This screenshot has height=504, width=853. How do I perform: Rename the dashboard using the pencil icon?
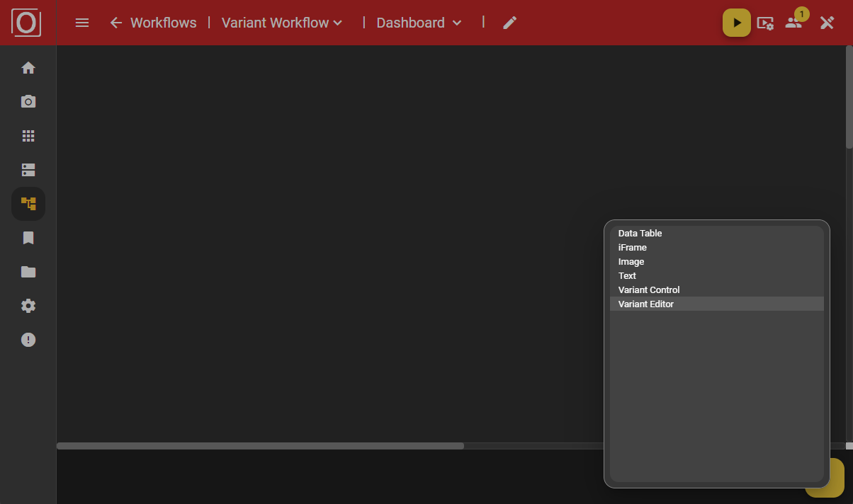[x=509, y=23]
